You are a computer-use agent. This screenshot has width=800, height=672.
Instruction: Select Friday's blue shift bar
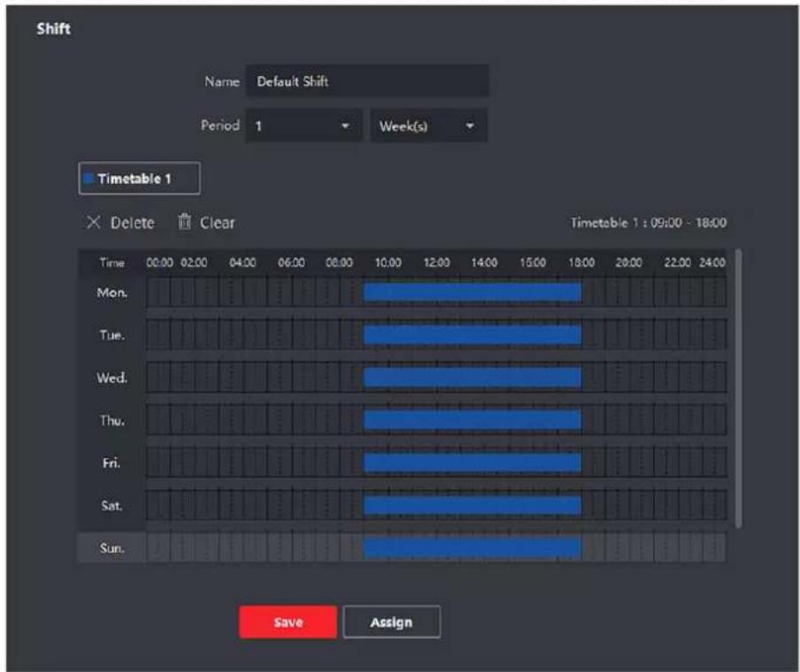pos(472,463)
